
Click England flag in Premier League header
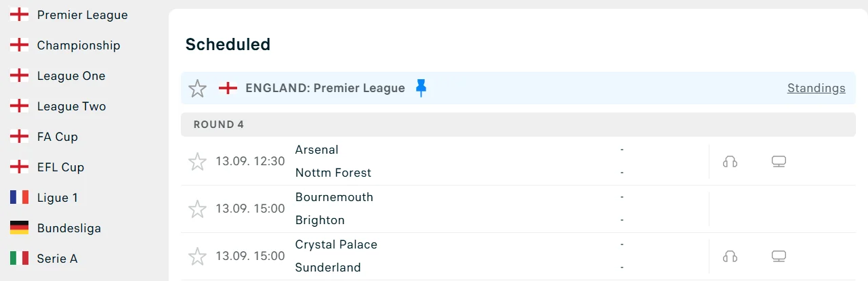[x=228, y=88]
